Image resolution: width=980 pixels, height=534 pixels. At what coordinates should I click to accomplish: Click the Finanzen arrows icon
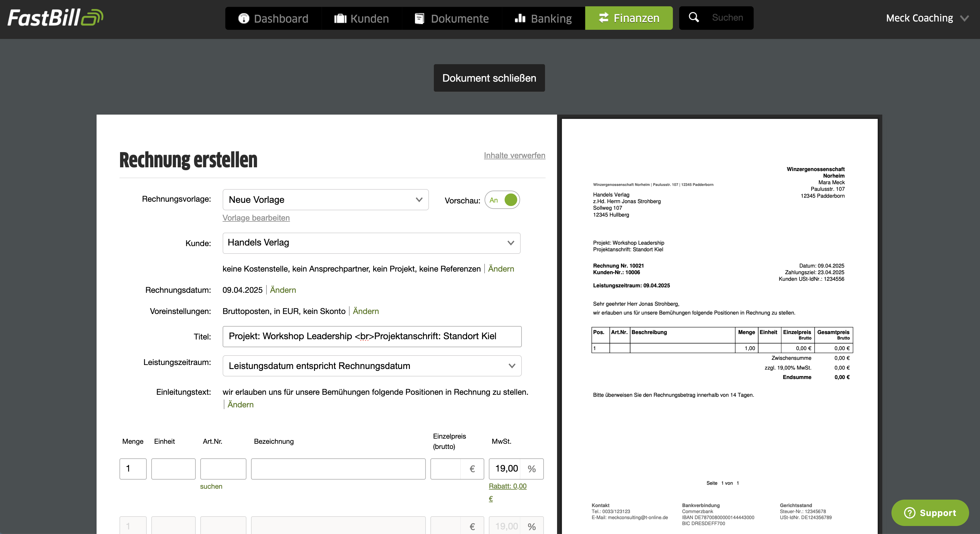point(604,17)
